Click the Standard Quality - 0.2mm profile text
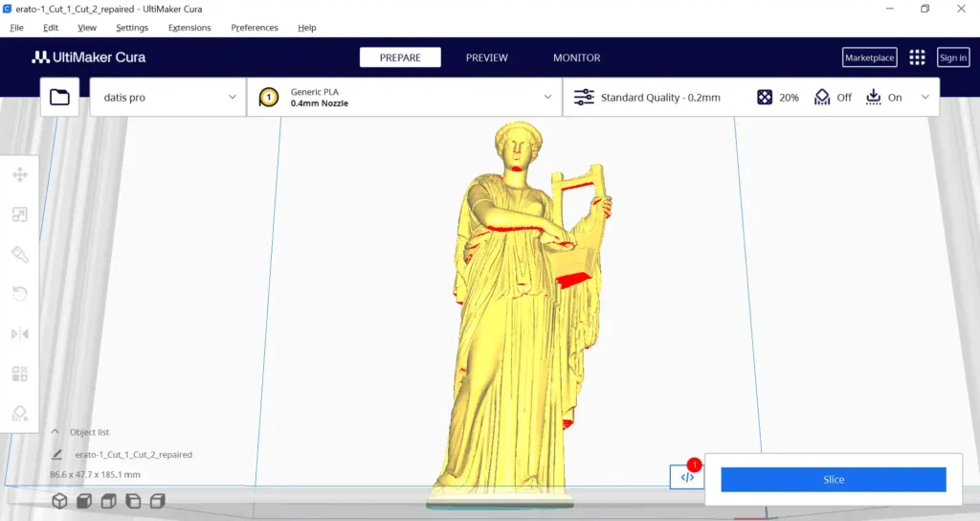Viewport: 980px width, 521px height. [x=660, y=98]
